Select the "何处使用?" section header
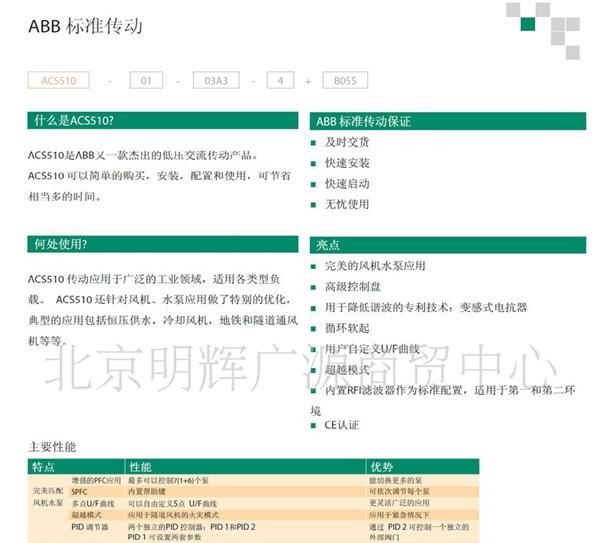 coord(163,244)
